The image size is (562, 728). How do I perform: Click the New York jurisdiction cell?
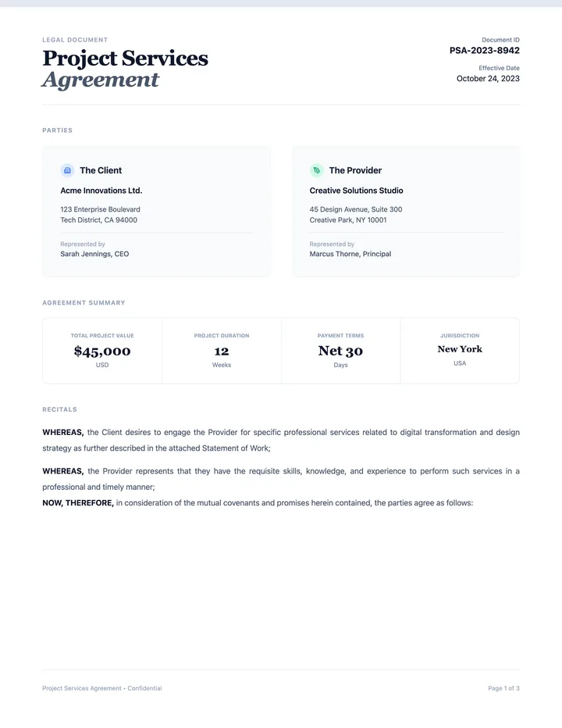pyautogui.click(x=460, y=351)
